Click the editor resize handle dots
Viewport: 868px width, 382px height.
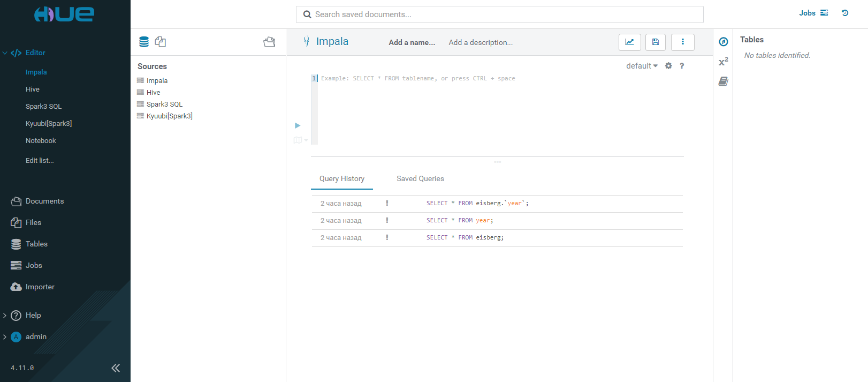pos(497,161)
